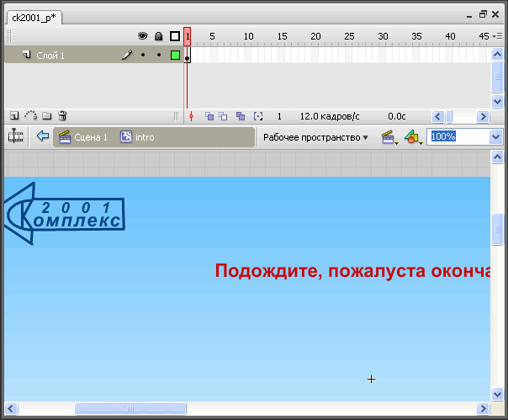Viewport: 508px width, 420px height.
Task: Select keyframe 1 of Слой 1
Action: point(188,56)
